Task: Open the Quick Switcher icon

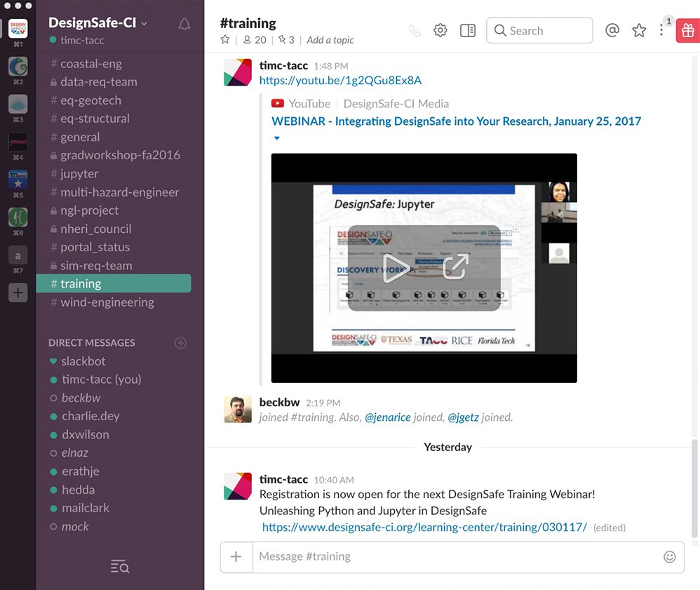Action: coord(120,567)
